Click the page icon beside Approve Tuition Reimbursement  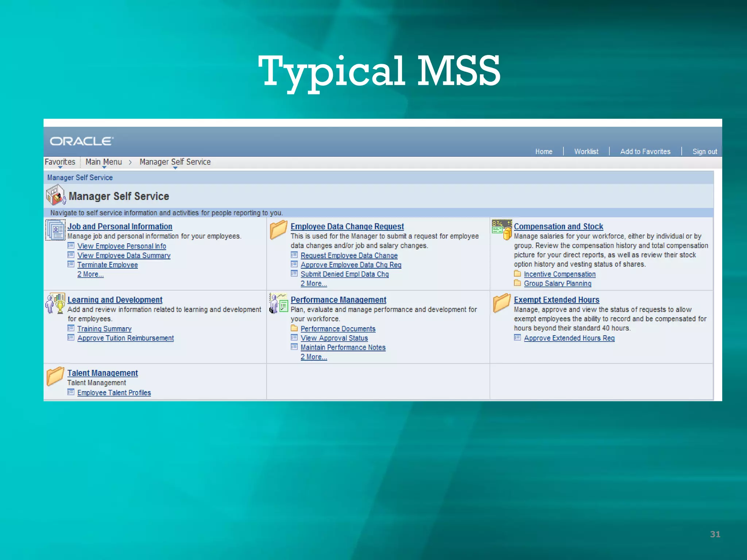click(71, 338)
